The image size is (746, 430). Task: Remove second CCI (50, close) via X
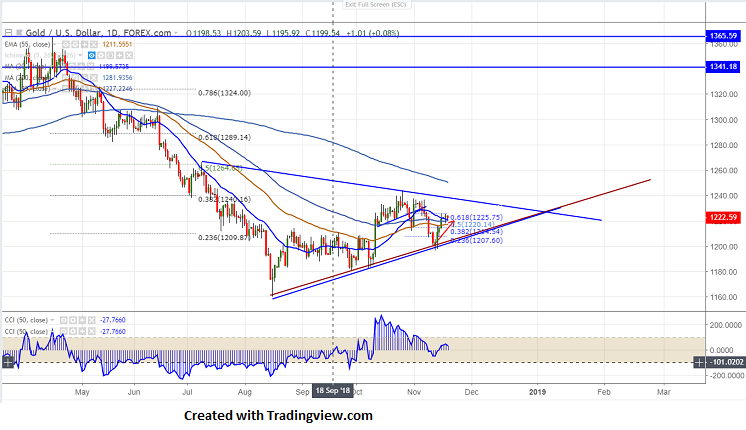point(91,331)
